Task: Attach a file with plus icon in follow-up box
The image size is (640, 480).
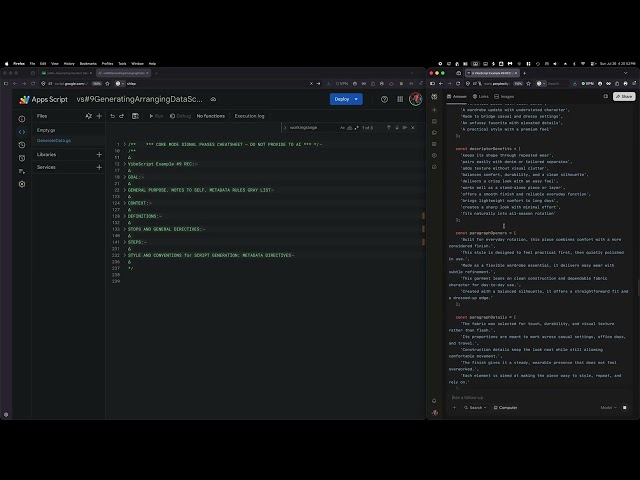Action: [x=454, y=407]
